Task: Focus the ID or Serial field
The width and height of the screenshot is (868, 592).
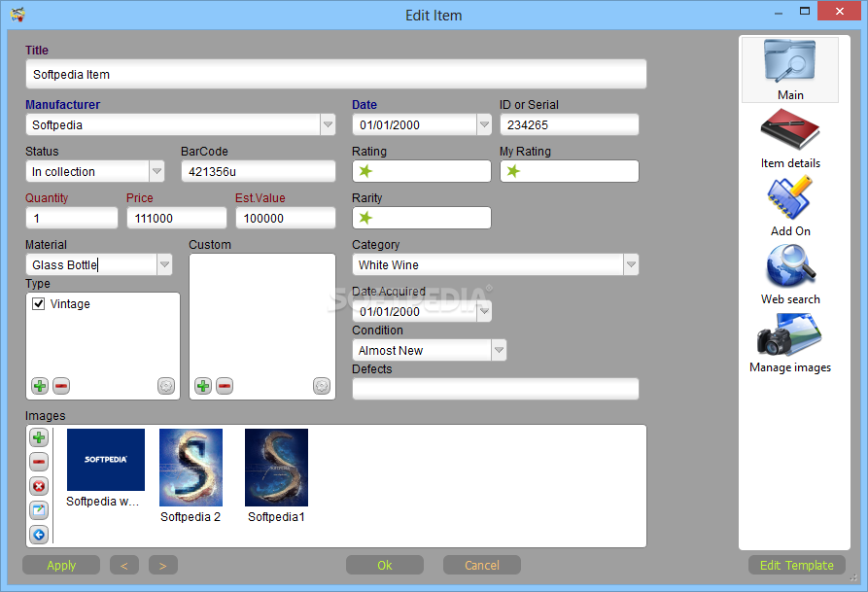Action: click(x=569, y=124)
